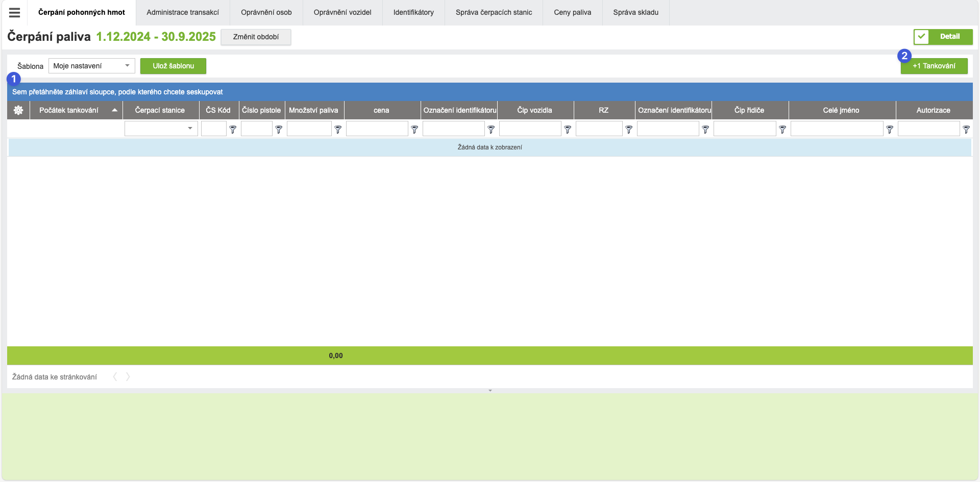The height and width of the screenshot is (482, 980).
Task: Sort by RZ column header
Action: (x=604, y=110)
